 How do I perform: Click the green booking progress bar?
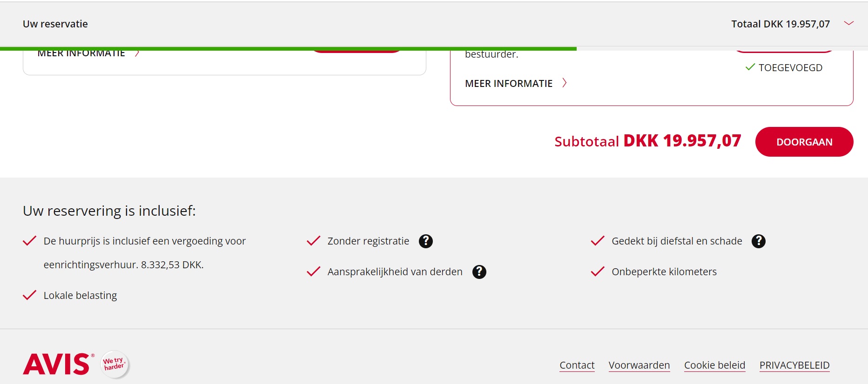tap(288, 48)
